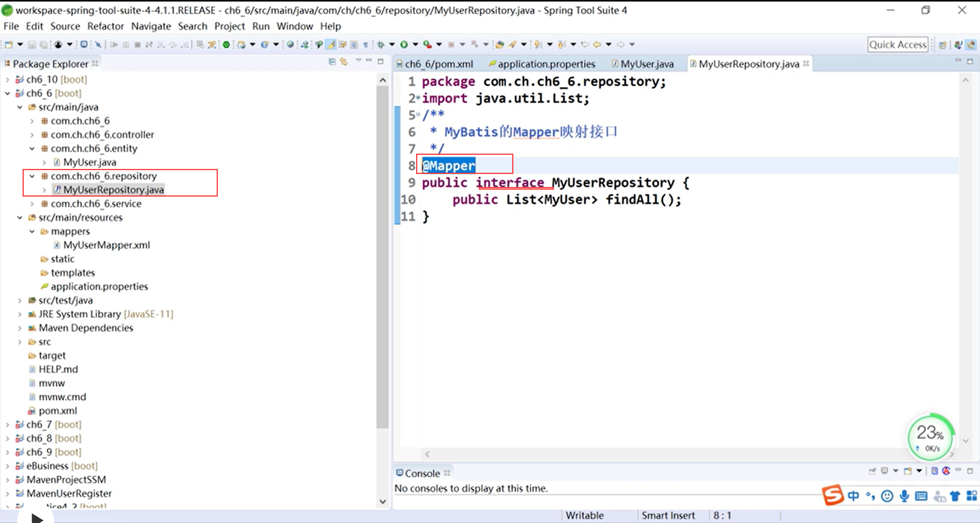980x523 pixels.
Task: Toggle Show Whitespace Characters pilcrow button
Action: [366, 44]
